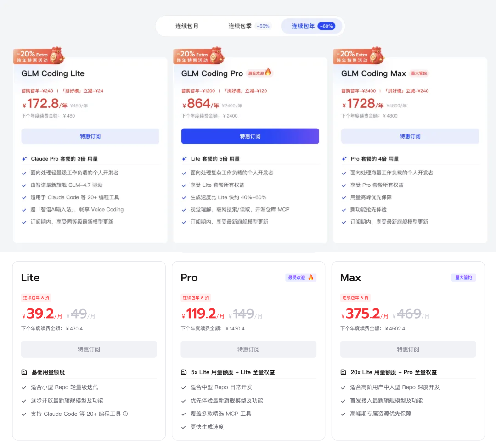
Task: Click the 连续包年 8 折 tag on the Pro card
Action: 196,298
